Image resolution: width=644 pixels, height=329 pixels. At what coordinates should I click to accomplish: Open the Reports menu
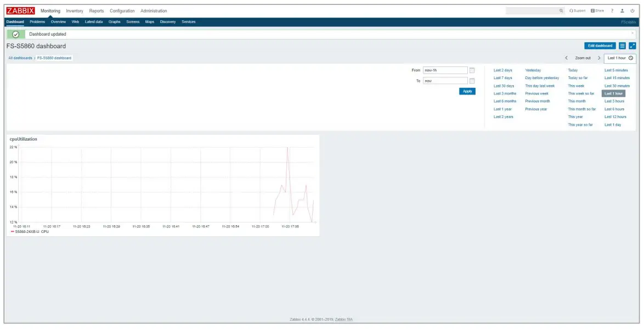tap(97, 10)
